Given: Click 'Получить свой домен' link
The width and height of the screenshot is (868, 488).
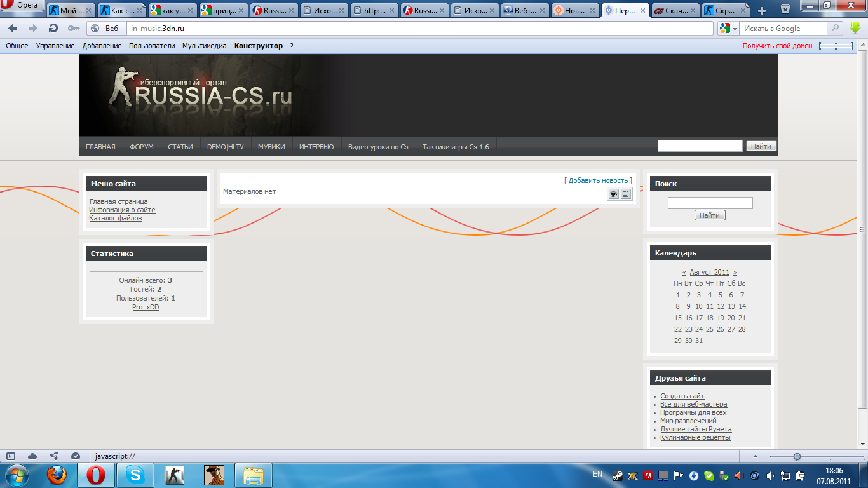Looking at the screenshot, I should tap(777, 46).
